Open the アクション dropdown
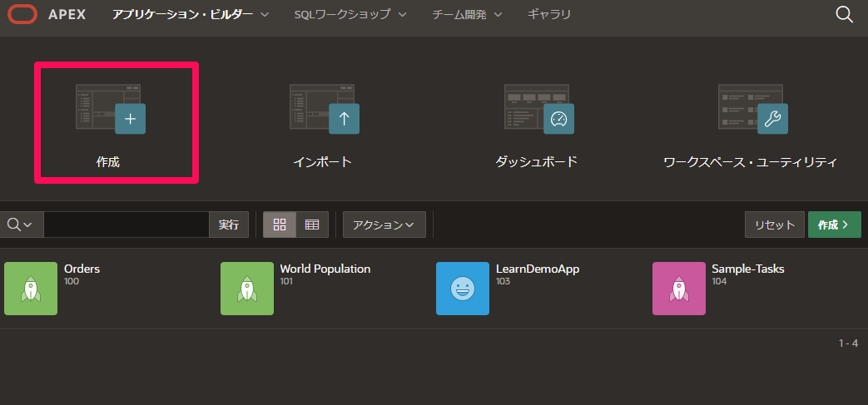Screen dimensions: 868x405 pyautogui.click(x=384, y=225)
